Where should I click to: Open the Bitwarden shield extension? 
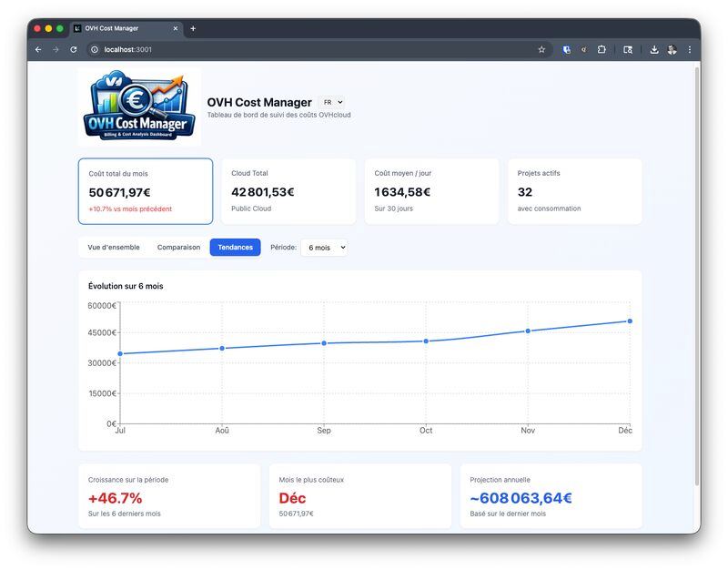566,50
